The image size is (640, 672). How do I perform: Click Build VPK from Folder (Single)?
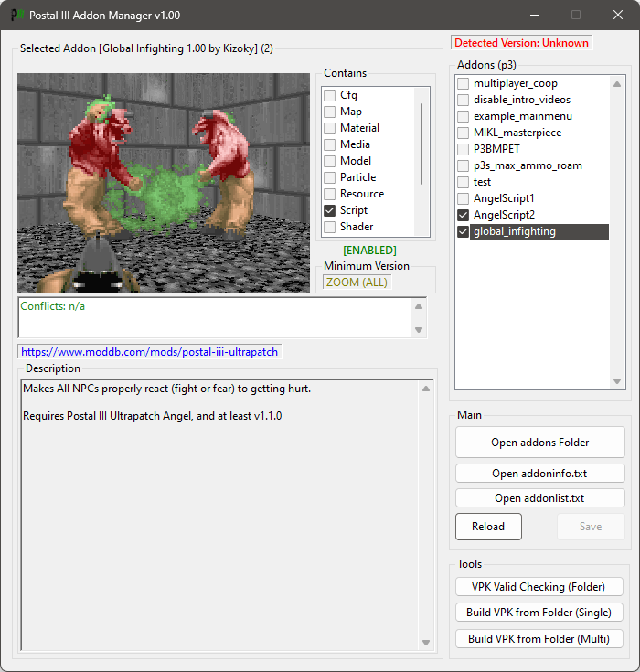click(539, 613)
